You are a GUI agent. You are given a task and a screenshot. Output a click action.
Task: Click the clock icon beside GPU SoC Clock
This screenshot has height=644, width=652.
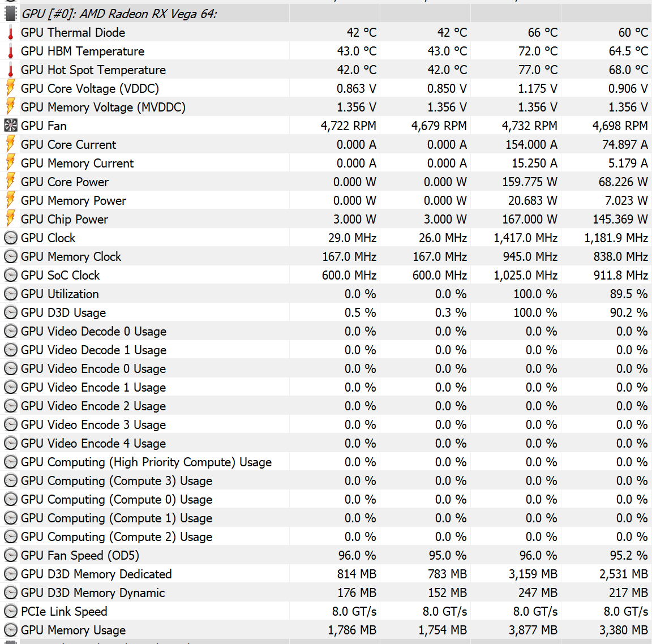(10, 275)
